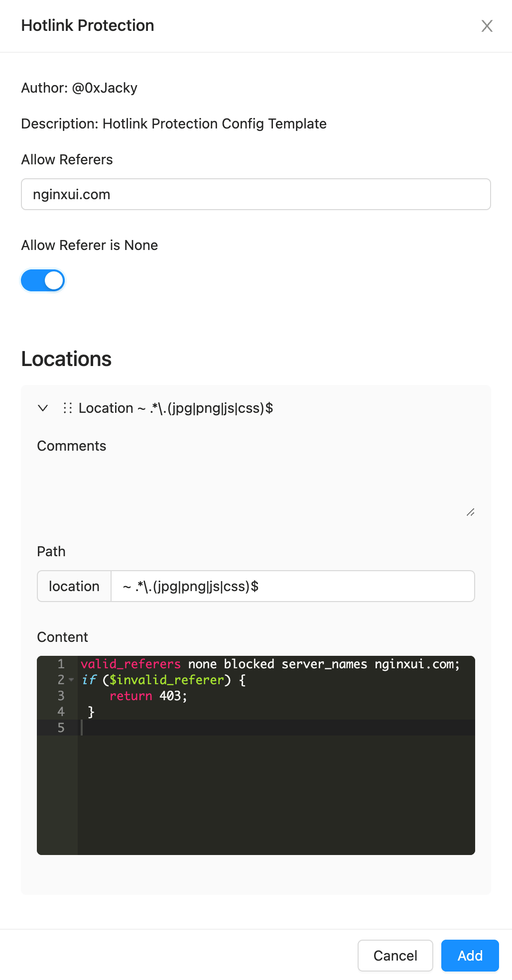Click the Location regex header title

click(176, 408)
